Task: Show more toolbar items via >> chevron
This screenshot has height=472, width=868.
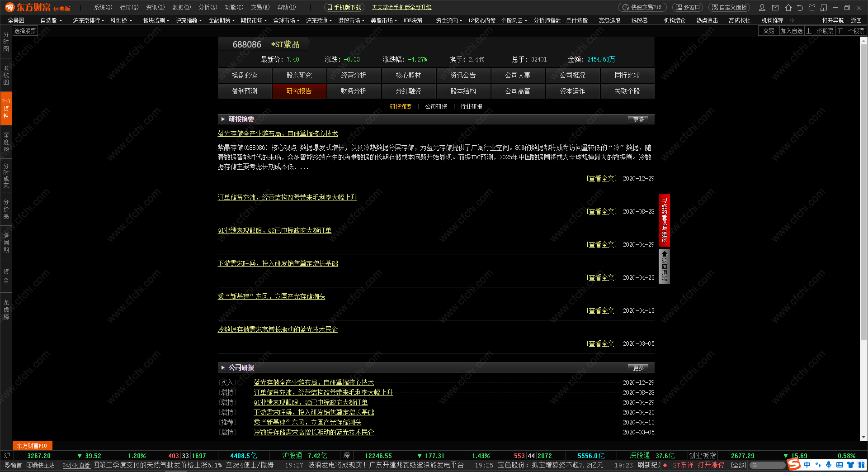Action: (x=792, y=20)
